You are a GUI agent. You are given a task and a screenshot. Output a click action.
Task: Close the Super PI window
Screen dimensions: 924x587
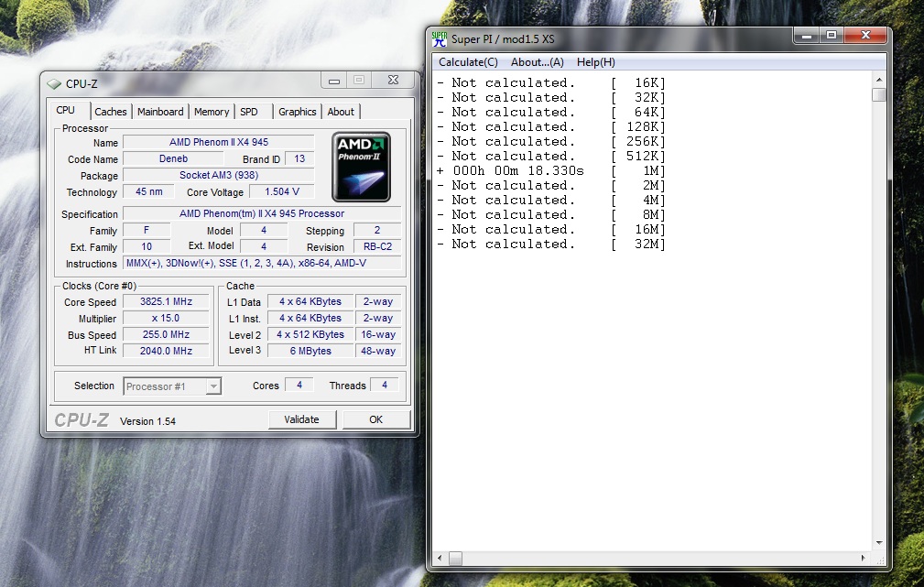tap(865, 36)
